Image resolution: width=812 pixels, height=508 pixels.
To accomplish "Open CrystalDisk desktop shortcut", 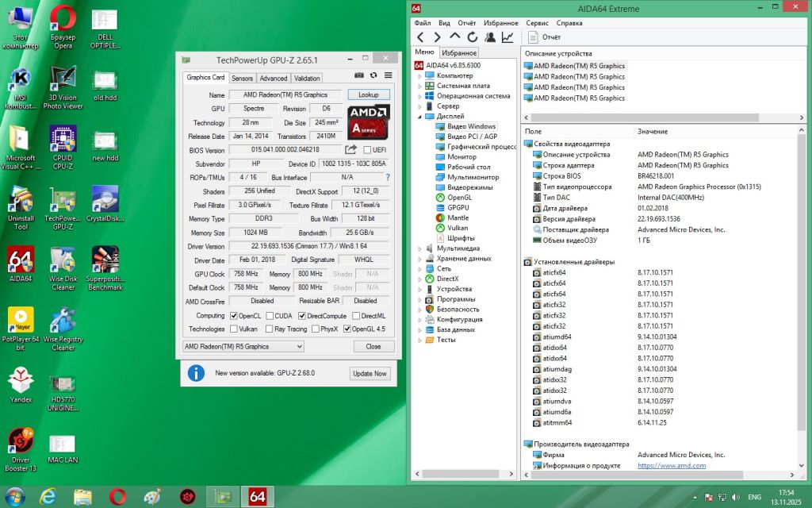I will coord(105,204).
